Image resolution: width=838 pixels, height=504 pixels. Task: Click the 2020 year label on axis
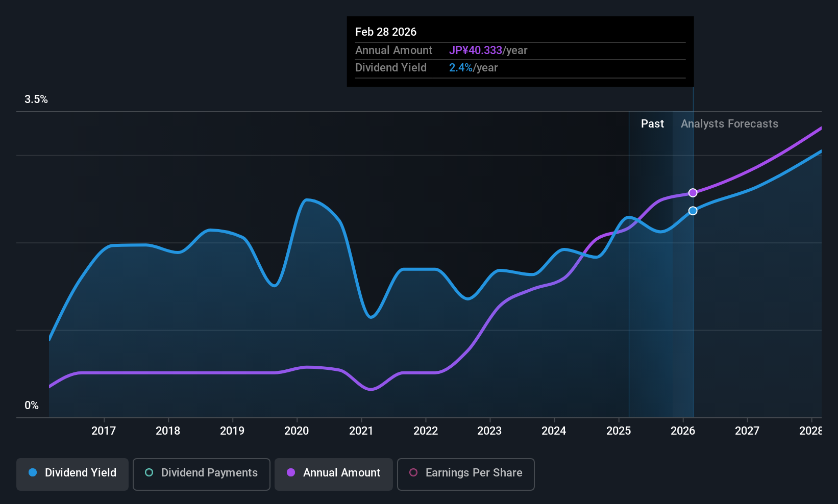[x=297, y=431]
